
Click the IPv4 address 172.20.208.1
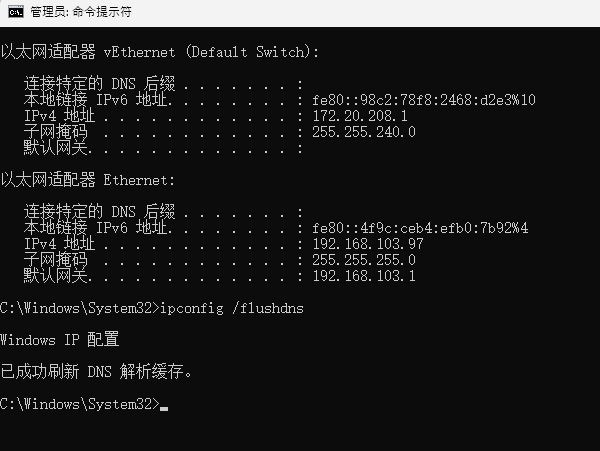tap(360, 116)
